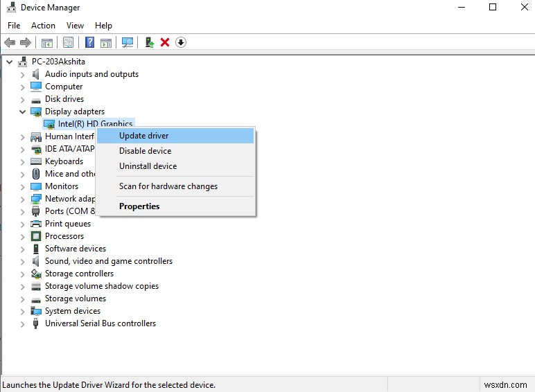Click the Audio inputs and outputs speaker icon
Screen dimensions: 535x392
[x=35, y=74]
